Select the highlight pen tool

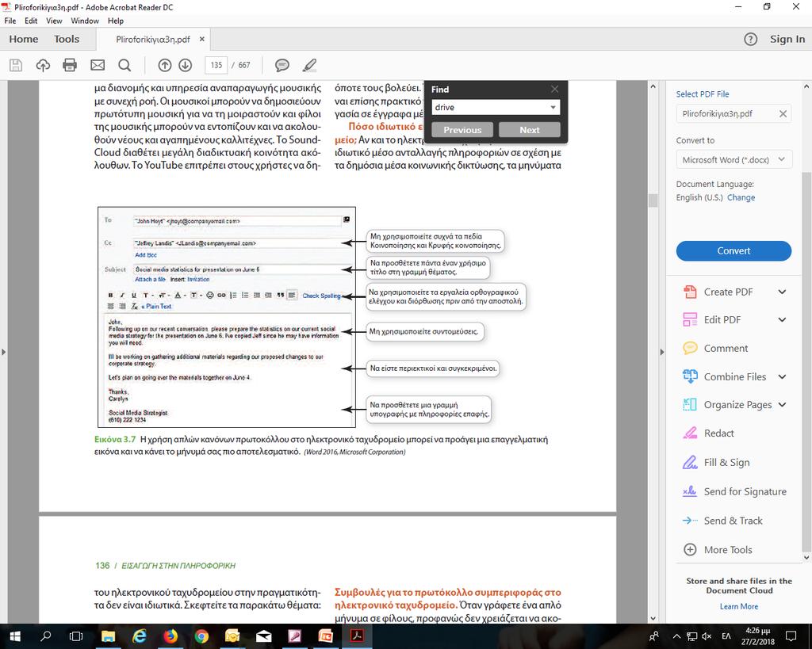(309, 65)
